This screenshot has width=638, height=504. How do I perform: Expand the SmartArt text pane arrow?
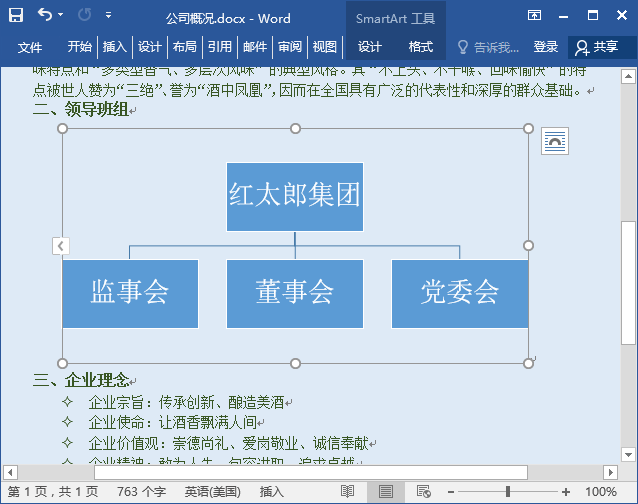point(61,246)
